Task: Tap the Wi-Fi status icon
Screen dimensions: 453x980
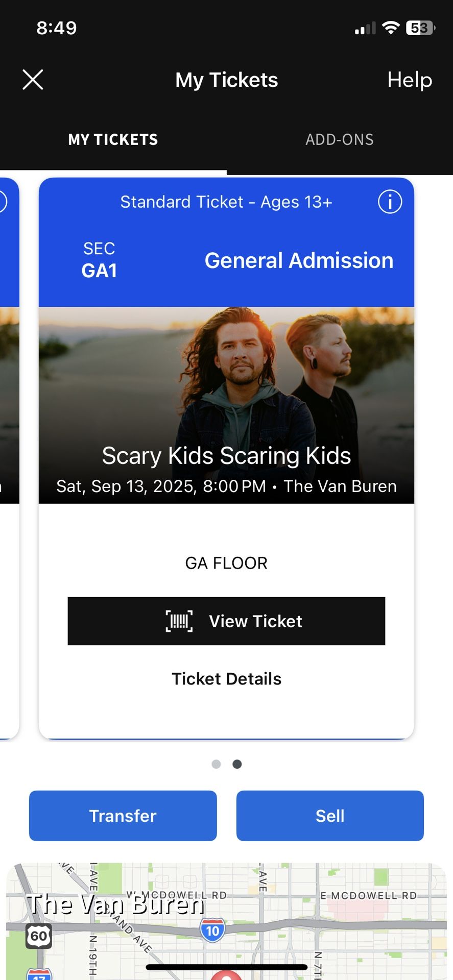Action: pos(391,28)
